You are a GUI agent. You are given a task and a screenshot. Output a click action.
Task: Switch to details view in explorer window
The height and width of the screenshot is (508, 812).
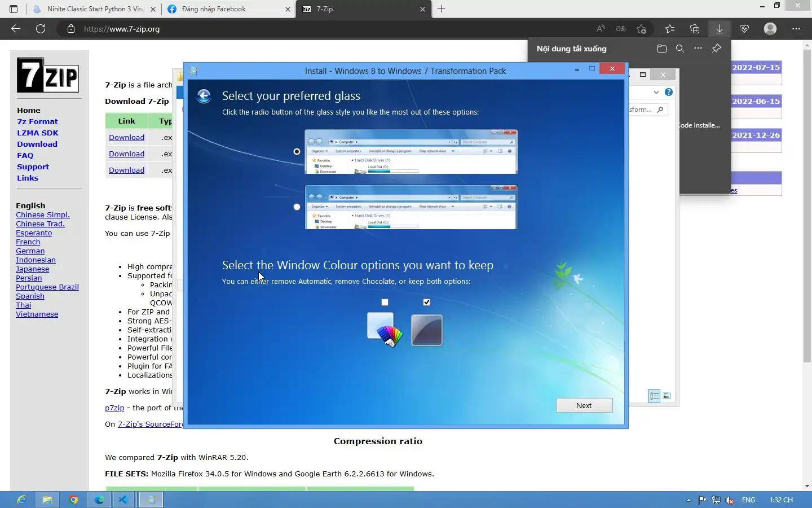pyautogui.click(x=654, y=396)
